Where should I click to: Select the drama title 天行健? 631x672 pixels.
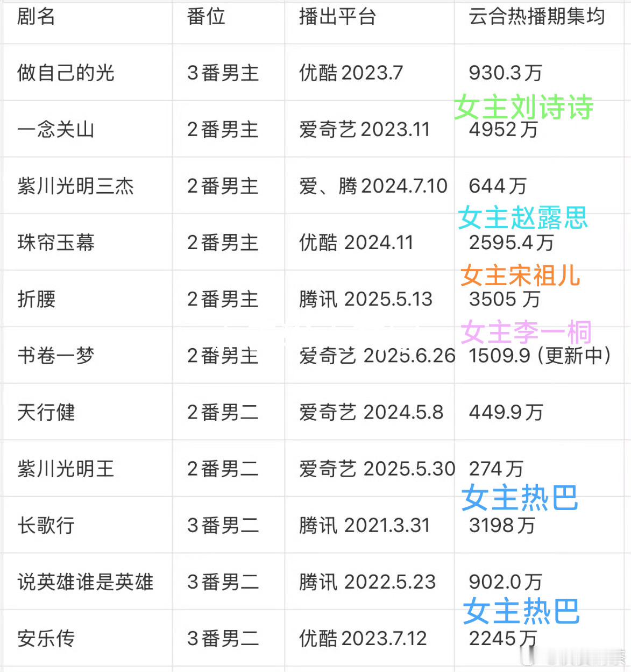pyautogui.click(x=46, y=413)
